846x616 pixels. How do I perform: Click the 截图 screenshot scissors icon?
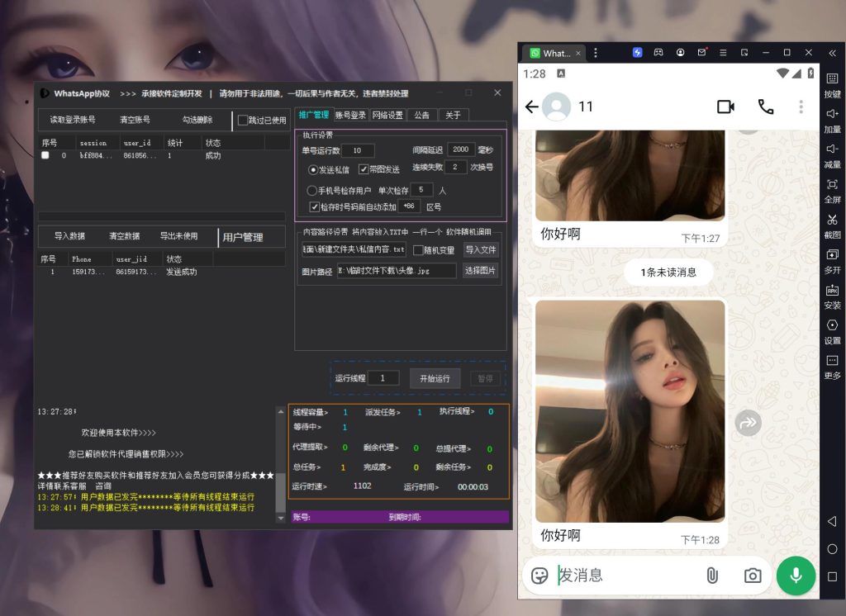click(x=832, y=220)
